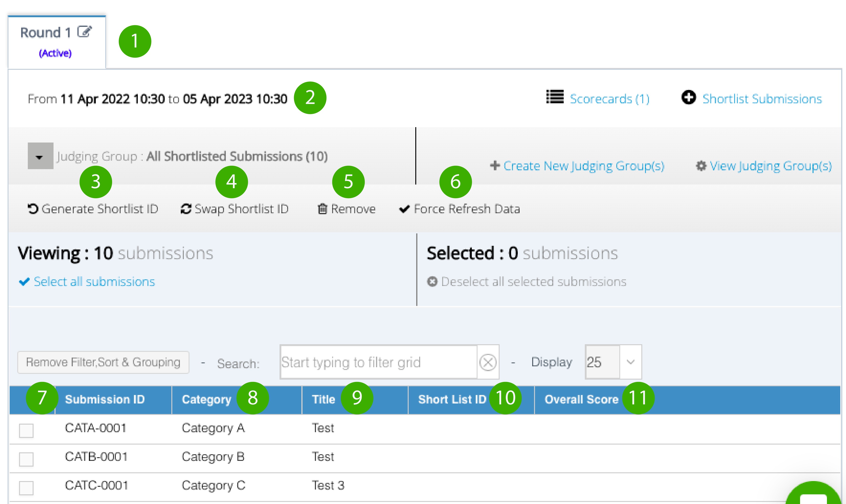Sort by the Short List ID column header
The image size is (846, 504).
pyautogui.click(x=452, y=399)
